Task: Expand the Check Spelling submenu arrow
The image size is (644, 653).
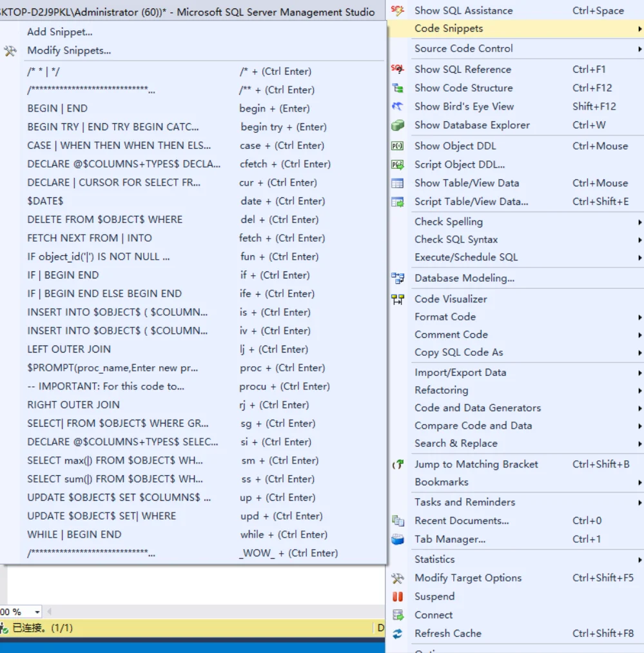Action: point(639,222)
